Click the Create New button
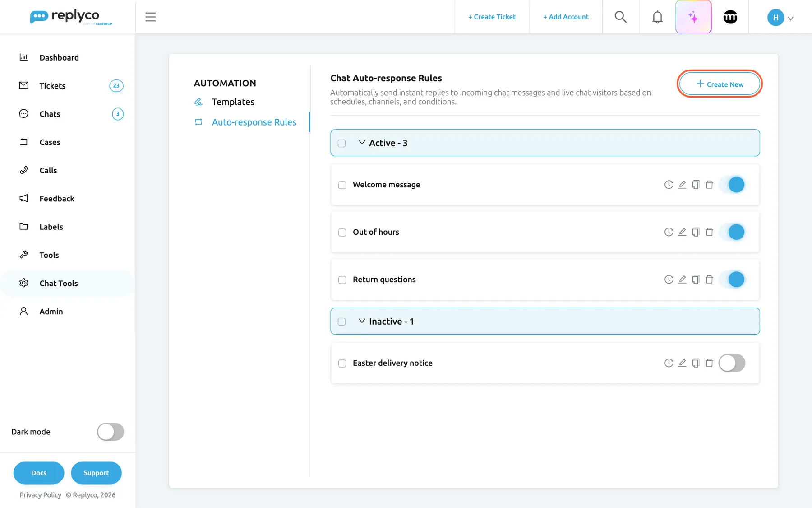Image resolution: width=812 pixels, height=508 pixels. [720, 84]
